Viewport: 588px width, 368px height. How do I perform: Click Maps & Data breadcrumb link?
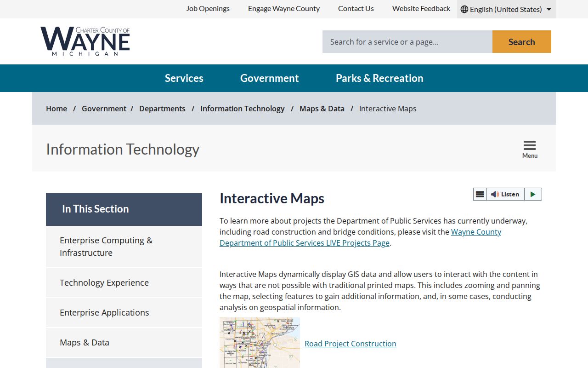[322, 109]
